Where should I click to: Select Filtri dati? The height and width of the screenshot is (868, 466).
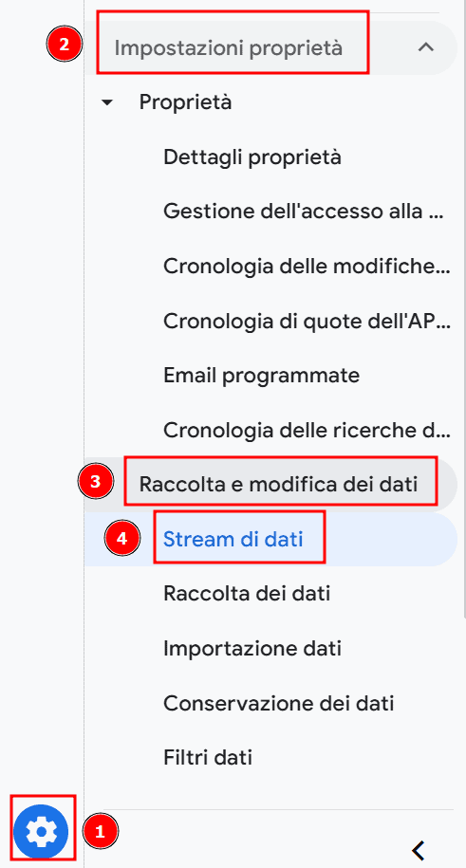208,757
